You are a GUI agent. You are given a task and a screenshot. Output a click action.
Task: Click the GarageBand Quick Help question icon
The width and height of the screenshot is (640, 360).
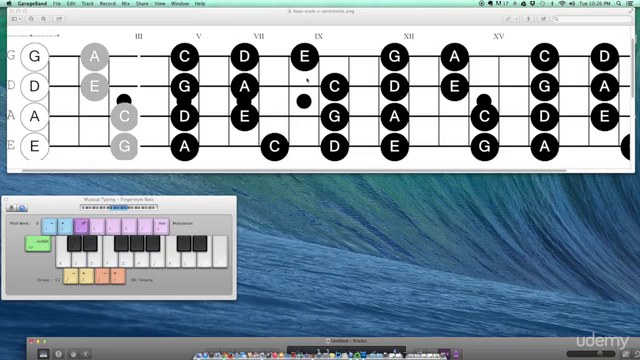click(x=58, y=354)
